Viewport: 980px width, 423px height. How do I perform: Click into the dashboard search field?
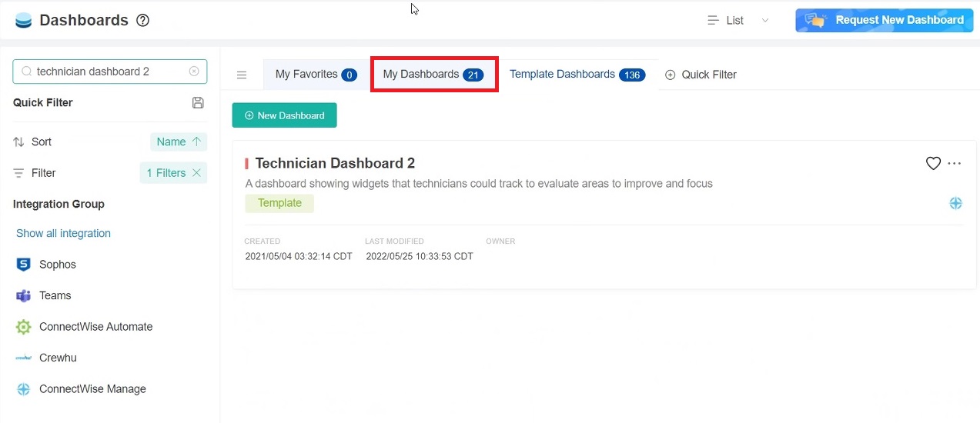[x=108, y=72]
